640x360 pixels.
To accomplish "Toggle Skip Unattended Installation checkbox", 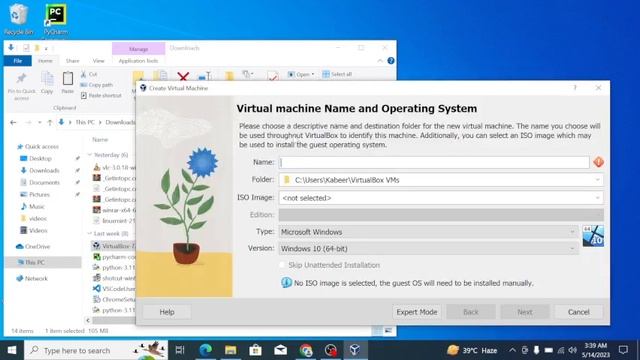I will [282, 265].
